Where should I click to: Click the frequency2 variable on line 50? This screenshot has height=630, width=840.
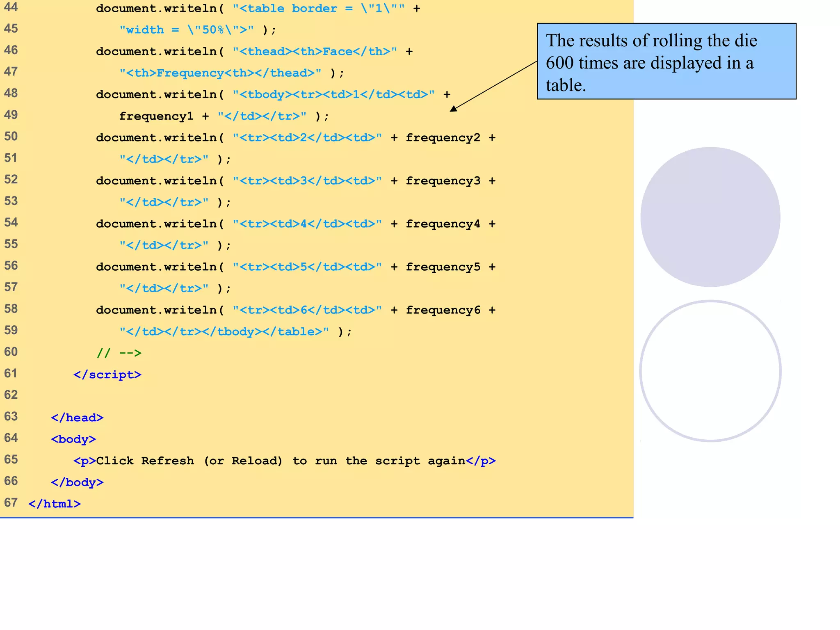click(443, 137)
